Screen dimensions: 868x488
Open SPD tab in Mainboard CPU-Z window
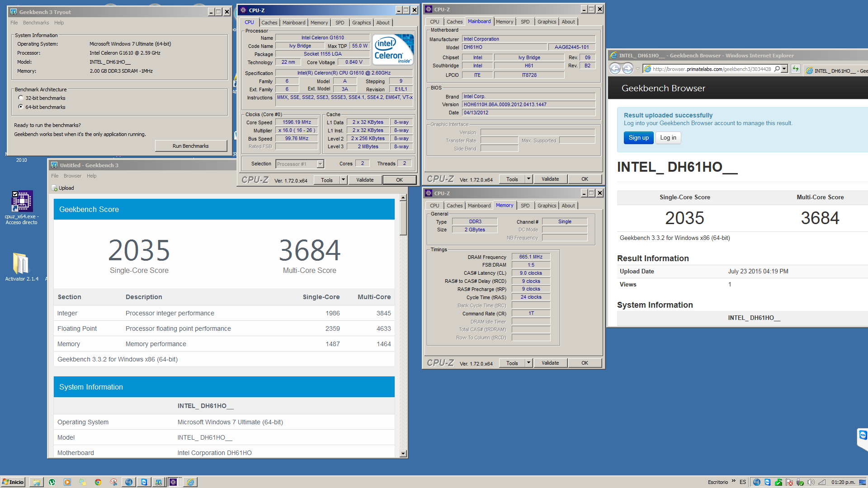point(525,22)
